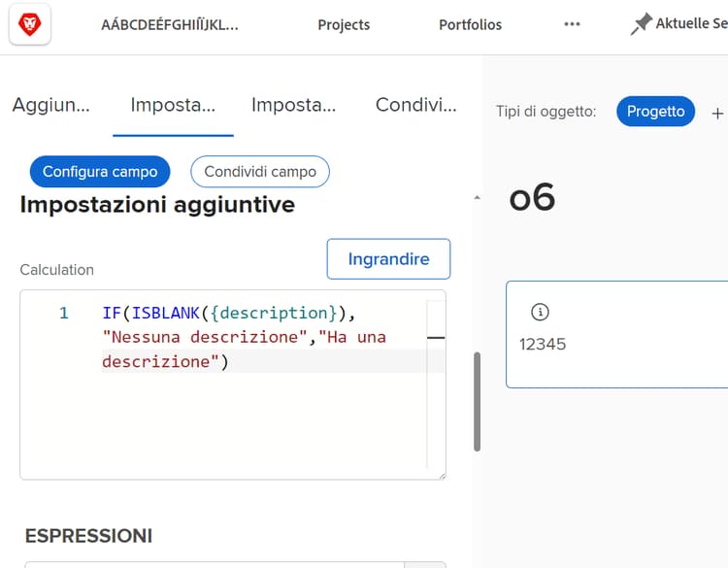Toggle the Progetto object type pill
728x568 pixels.
[655, 112]
